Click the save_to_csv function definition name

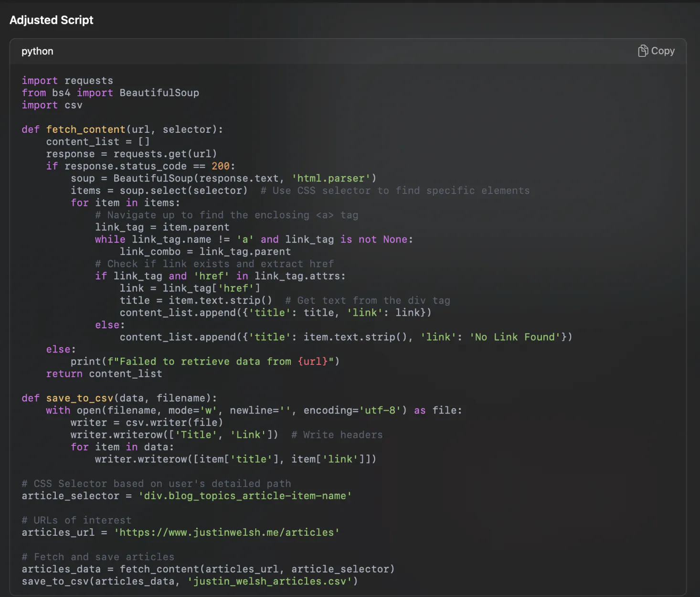[79, 398]
